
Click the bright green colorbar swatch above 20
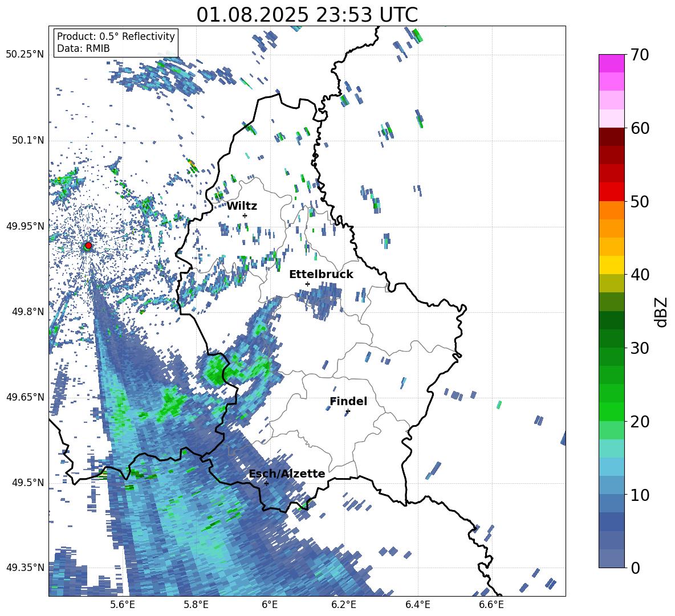tap(611, 411)
